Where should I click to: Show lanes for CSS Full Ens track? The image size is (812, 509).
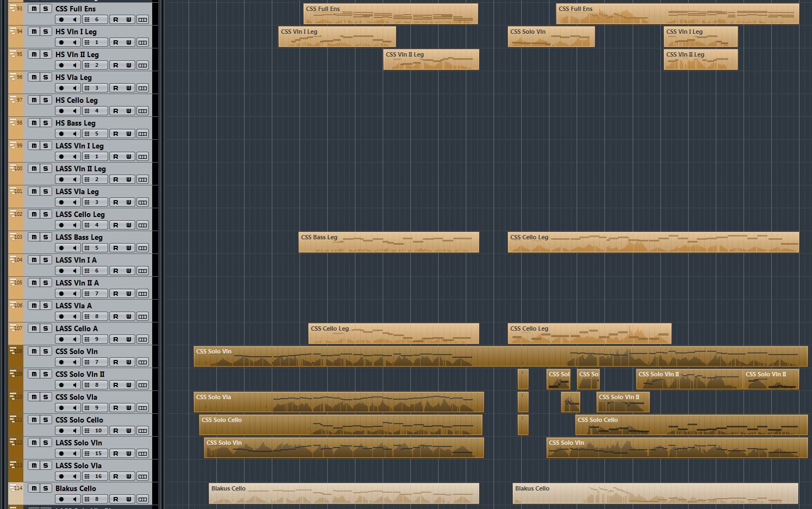[x=142, y=20]
